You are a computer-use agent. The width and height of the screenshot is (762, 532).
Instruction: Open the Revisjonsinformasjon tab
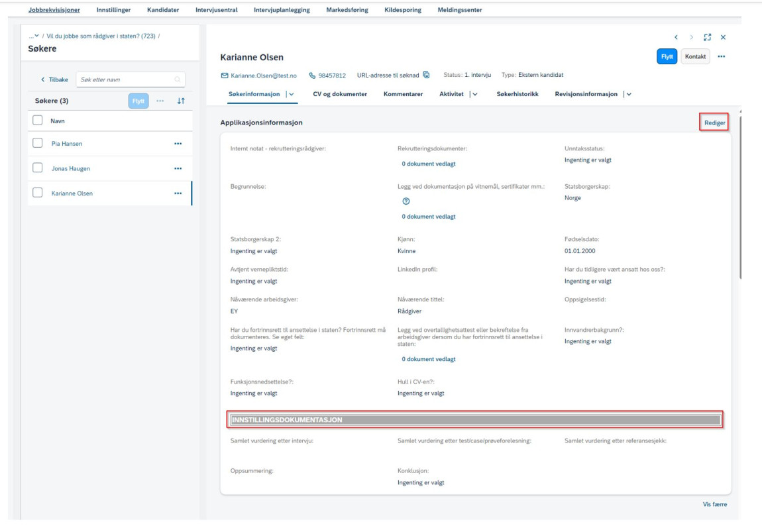(586, 94)
